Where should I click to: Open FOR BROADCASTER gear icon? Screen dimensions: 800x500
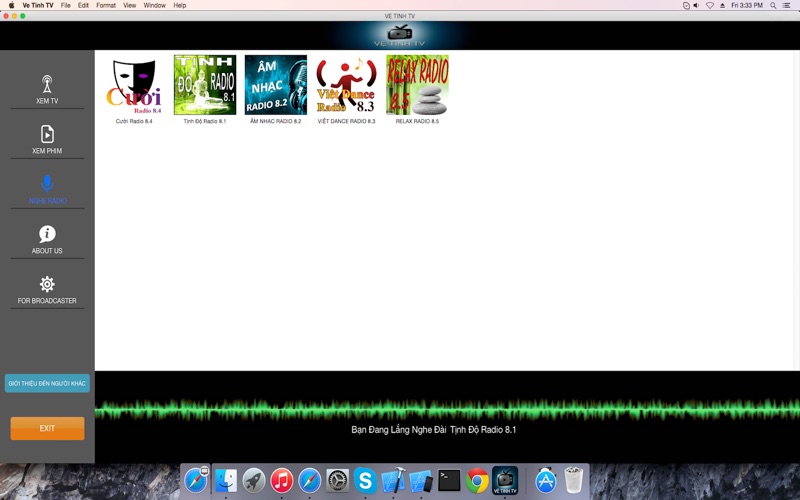[x=47, y=284]
